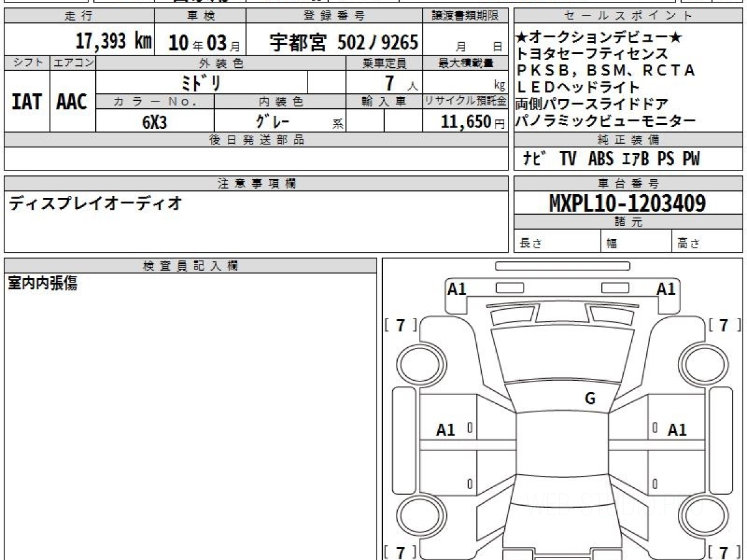Click the TV equipment entry
This screenshot has width=747, height=560.
(x=568, y=159)
